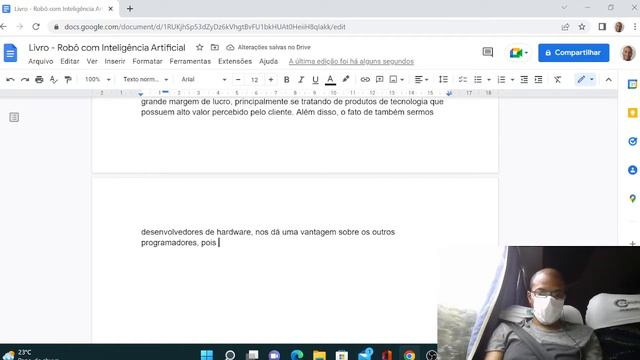The height and width of the screenshot is (360, 640).
Task: Open the Google Tasks side panel
Action: pos(632,142)
